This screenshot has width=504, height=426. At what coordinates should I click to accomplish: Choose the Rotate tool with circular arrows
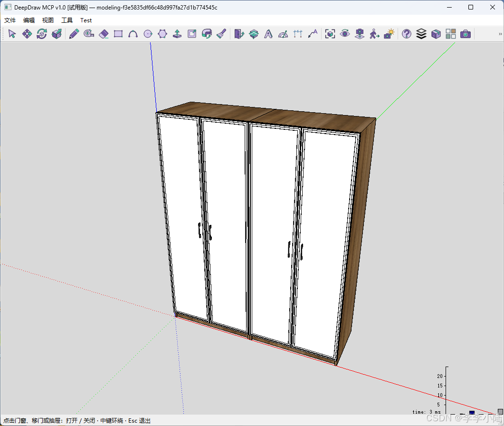point(42,34)
